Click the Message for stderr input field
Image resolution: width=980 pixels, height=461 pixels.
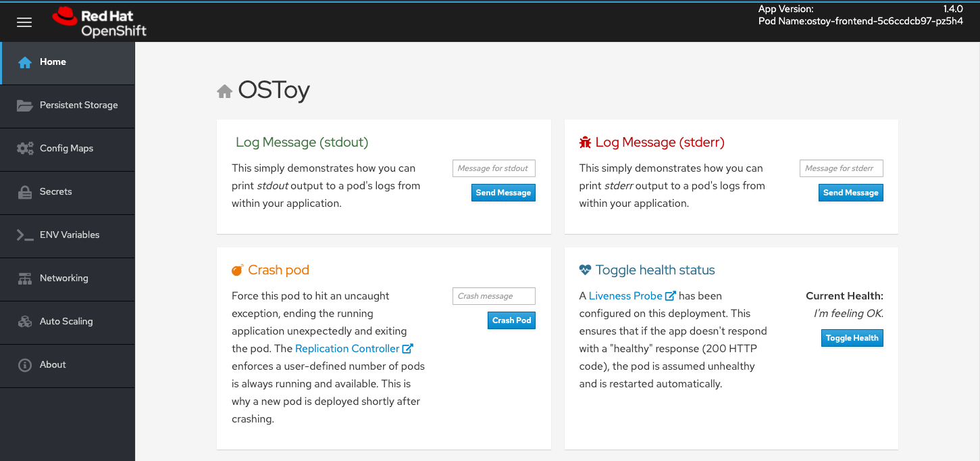point(841,168)
